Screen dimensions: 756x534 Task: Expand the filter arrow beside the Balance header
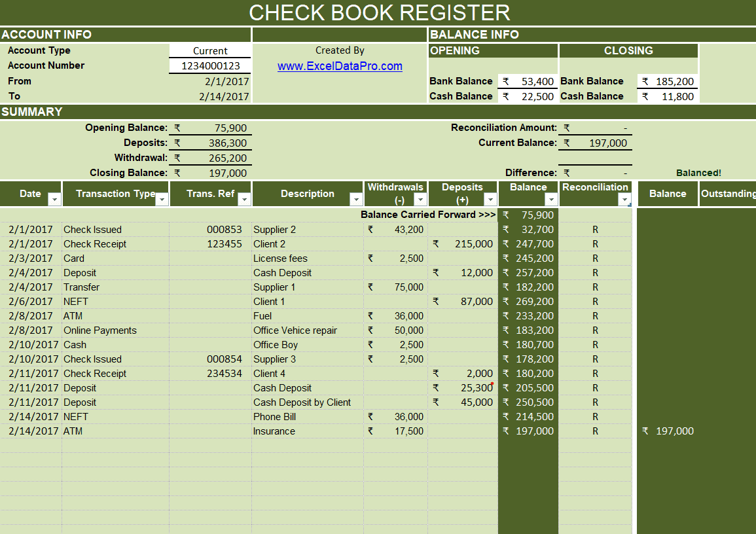click(551, 200)
